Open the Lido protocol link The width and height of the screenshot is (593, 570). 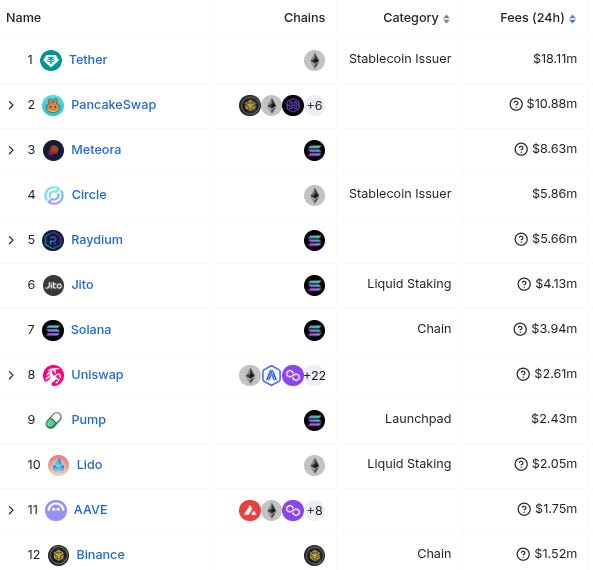coord(89,464)
